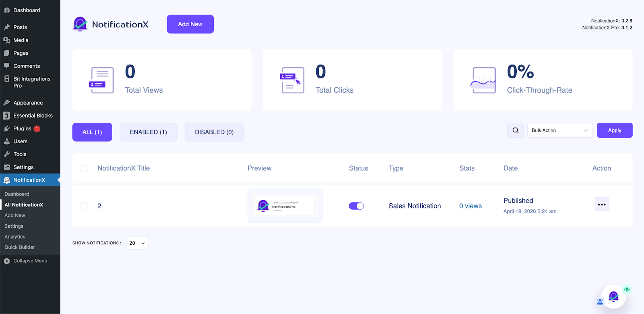The image size is (644, 314).
Task: Click the small blue people icon near widget
Action: (x=600, y=302)
